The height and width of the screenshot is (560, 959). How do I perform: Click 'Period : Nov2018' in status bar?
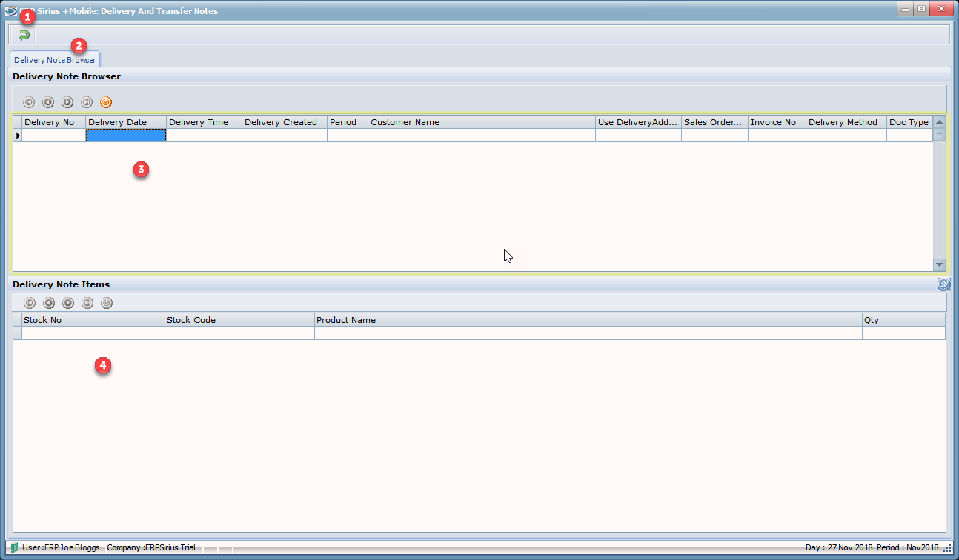pyautogui.click(x=908, y=547)
